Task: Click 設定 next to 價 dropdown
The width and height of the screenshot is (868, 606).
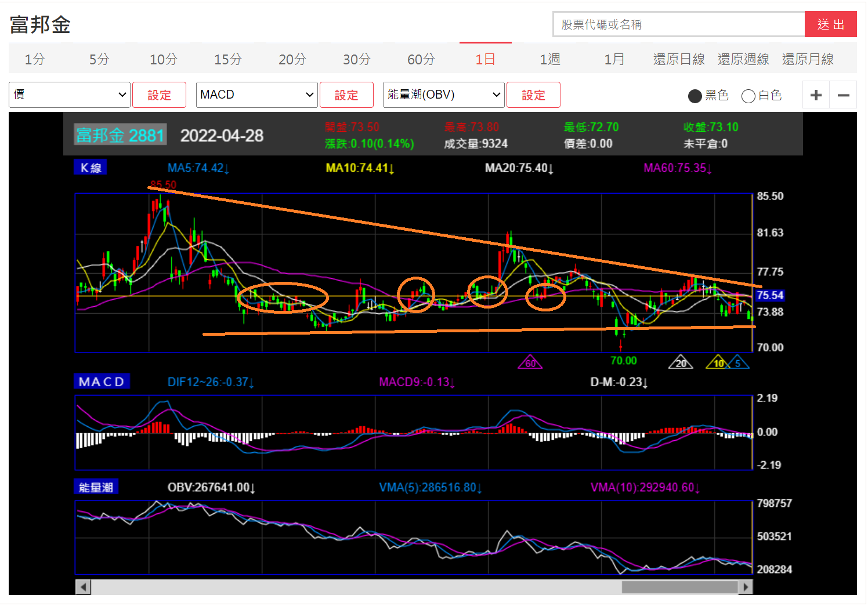Action: tap(159, 95)
